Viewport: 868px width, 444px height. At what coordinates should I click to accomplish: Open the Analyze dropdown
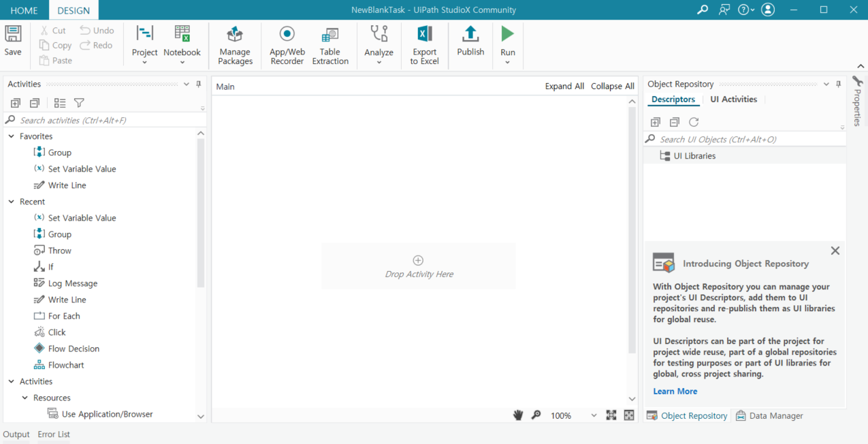pos(379,45)
